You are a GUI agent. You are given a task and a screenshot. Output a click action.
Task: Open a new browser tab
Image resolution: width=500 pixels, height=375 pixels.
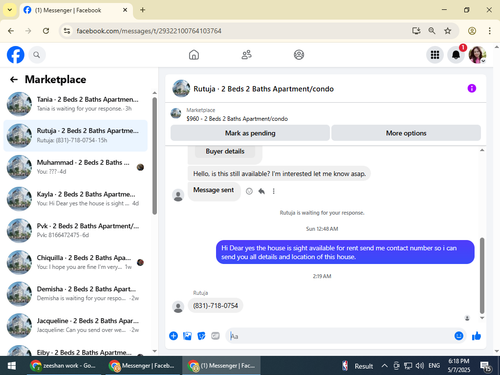pyautogui.click(x=143, y=10)
